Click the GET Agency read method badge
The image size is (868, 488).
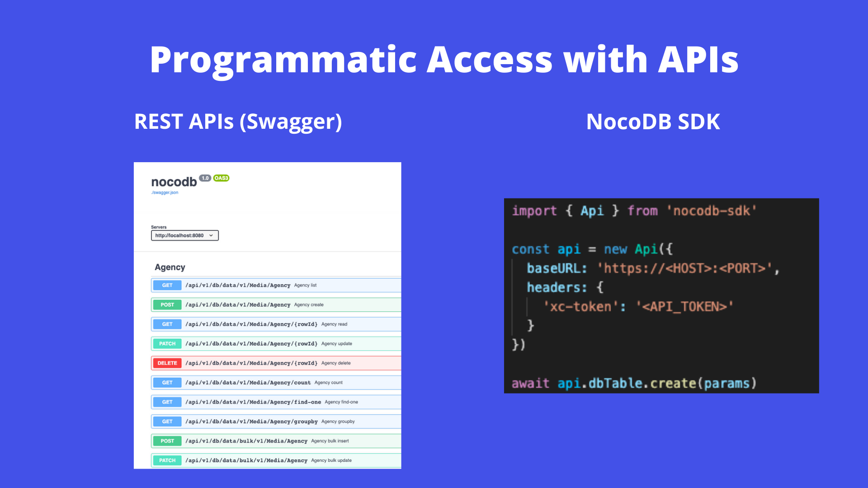tap(167, 324)
